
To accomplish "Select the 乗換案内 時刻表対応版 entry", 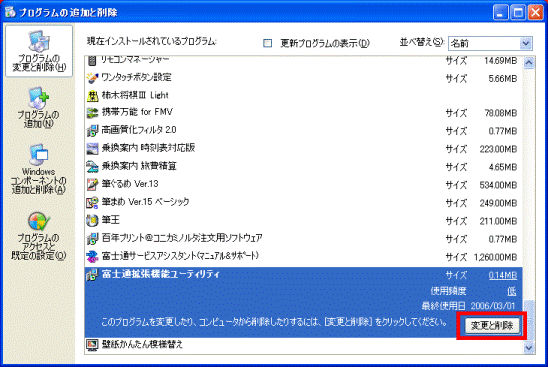I will tap(303, 149).
